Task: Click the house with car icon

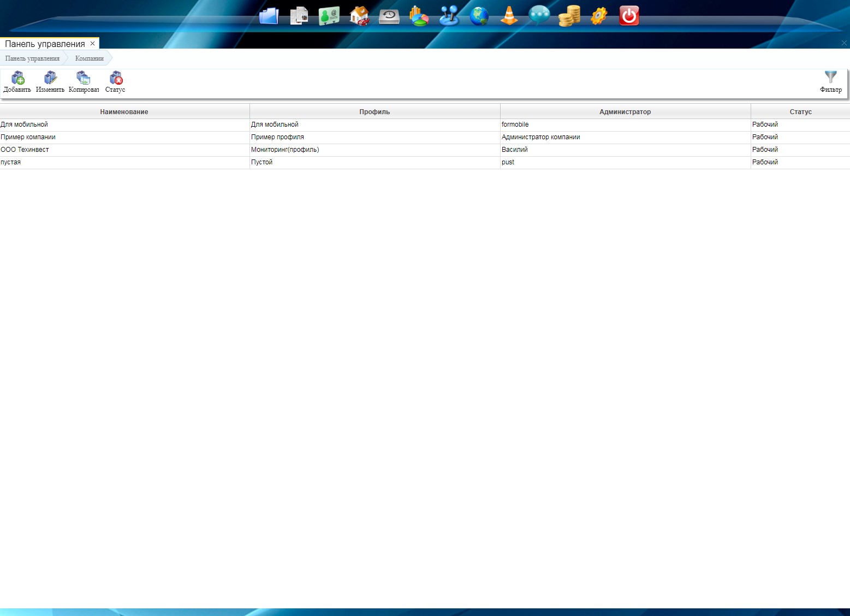Action: (359, 16)
